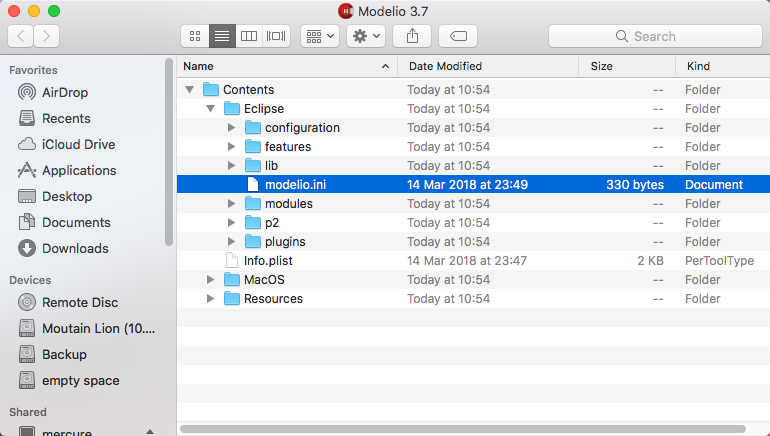Click the sidebar vertical scrollbar
770x436 pixels.
[169, 152]
